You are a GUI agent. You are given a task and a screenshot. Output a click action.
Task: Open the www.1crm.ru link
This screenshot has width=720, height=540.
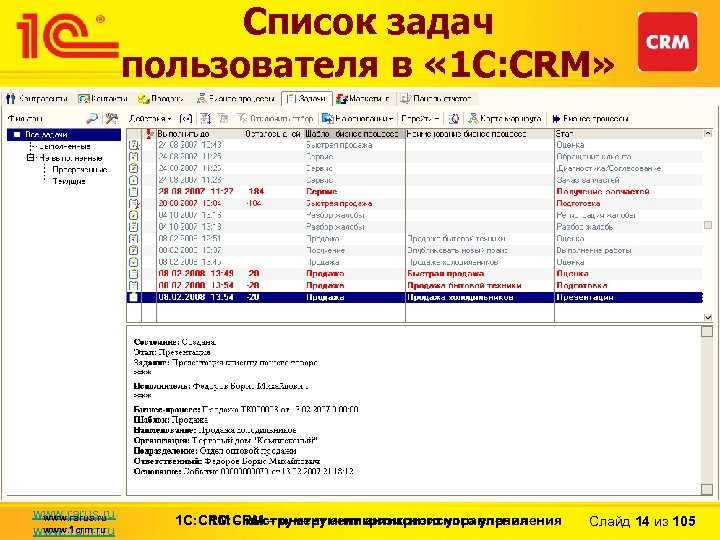[73, 531]
